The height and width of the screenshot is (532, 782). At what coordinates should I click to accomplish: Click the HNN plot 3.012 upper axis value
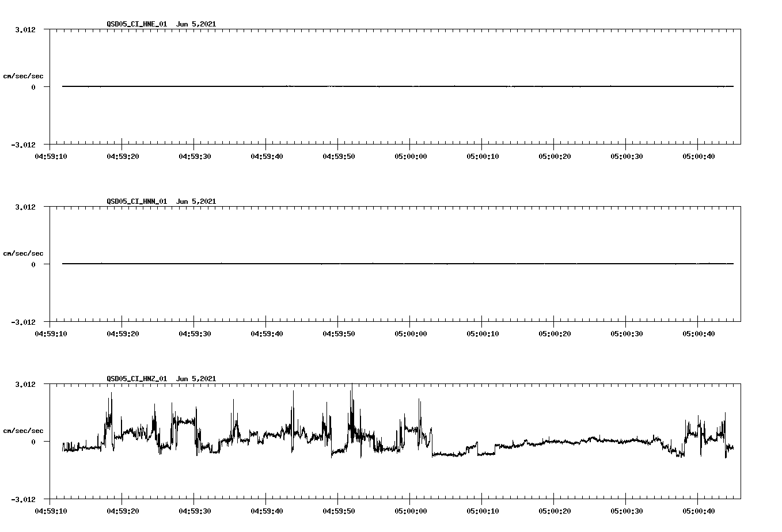[25, 207]
